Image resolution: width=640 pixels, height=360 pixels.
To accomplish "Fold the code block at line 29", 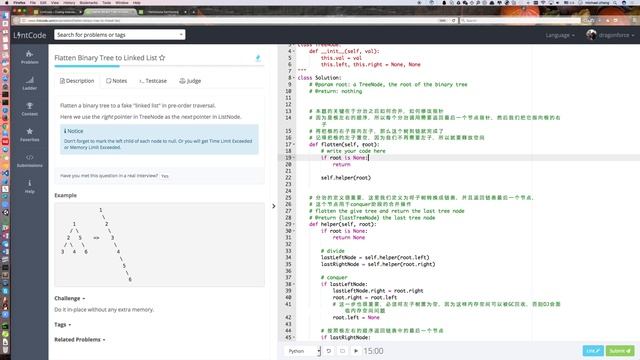I will (294, 224).
